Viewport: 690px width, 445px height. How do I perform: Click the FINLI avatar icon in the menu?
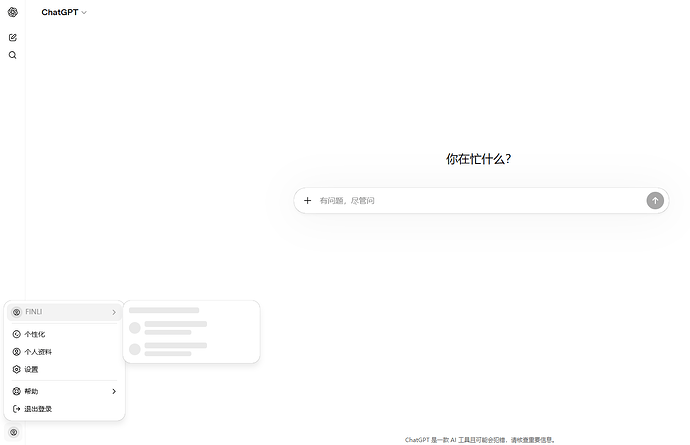[x=17, y=312]
